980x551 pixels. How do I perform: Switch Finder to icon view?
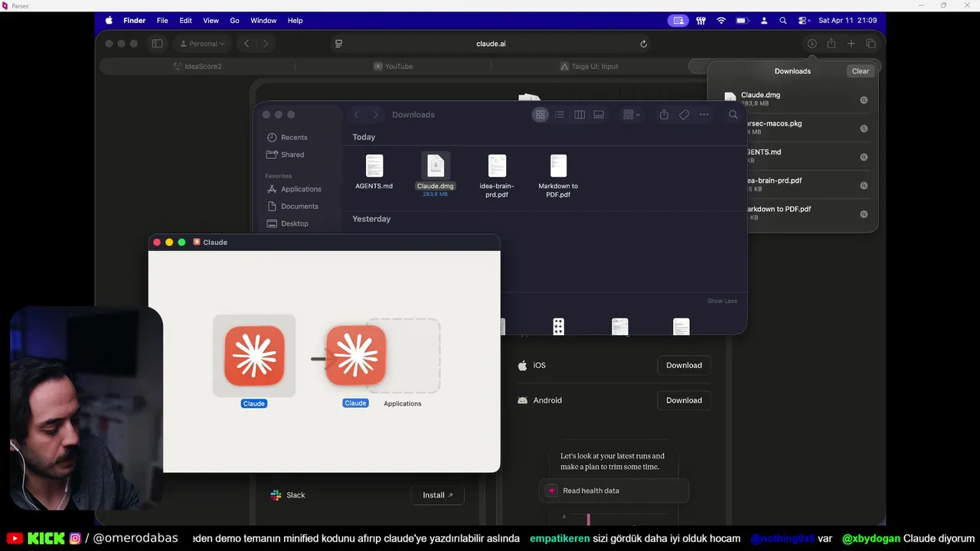tap(541, 115)
